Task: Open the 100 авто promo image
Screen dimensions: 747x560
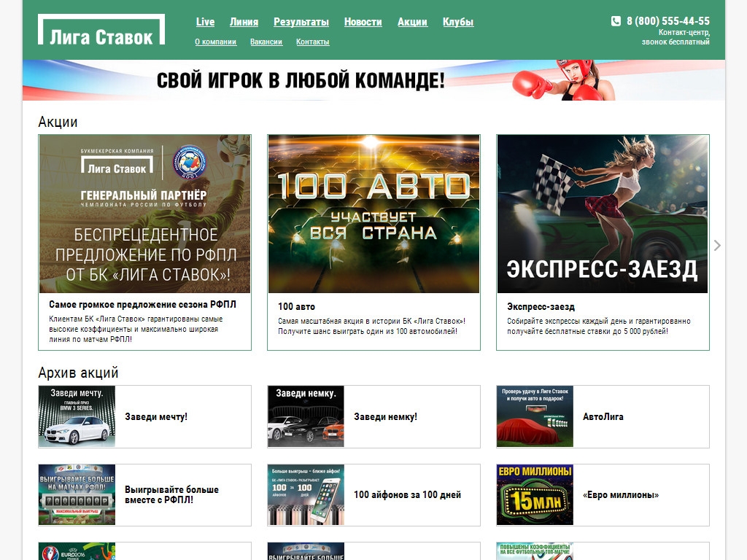Action: pyautogui.click(x=373, y=214)
